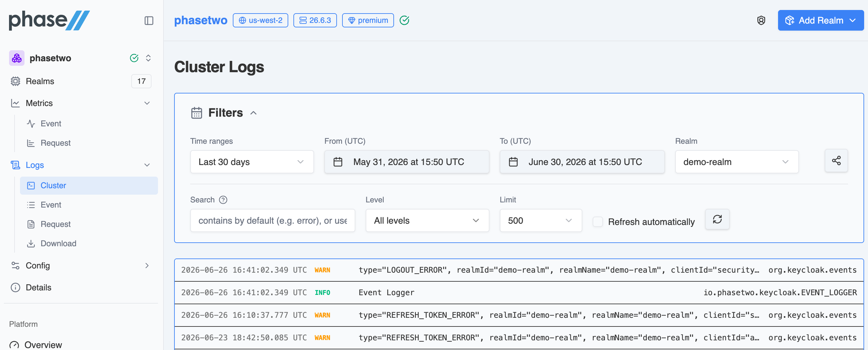Viewport: 868px width, 350px height.
Task: Click the Cluster Logs heading
Action: point(219,67)
